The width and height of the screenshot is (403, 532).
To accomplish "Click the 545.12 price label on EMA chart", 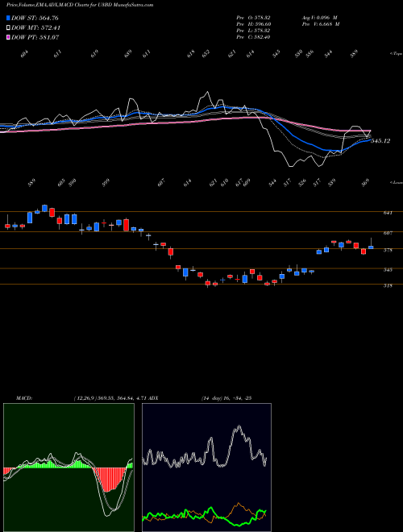I will pos(380,141).
